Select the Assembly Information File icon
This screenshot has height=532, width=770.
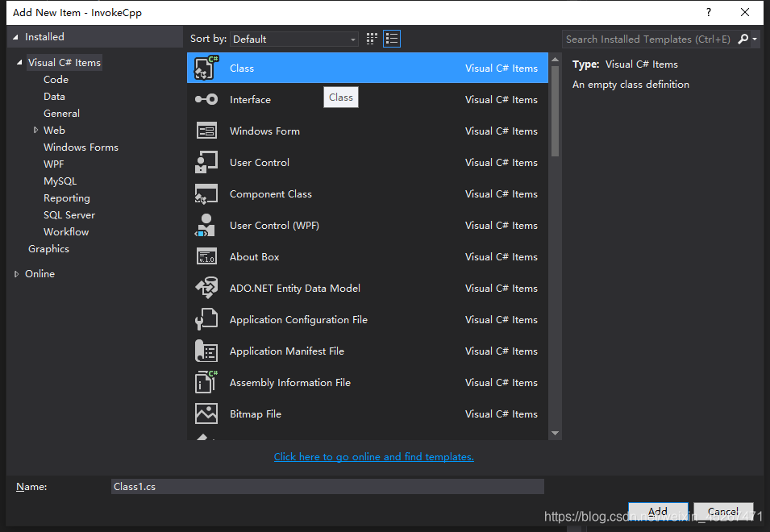pyautogui.click(x=206, y=382)
